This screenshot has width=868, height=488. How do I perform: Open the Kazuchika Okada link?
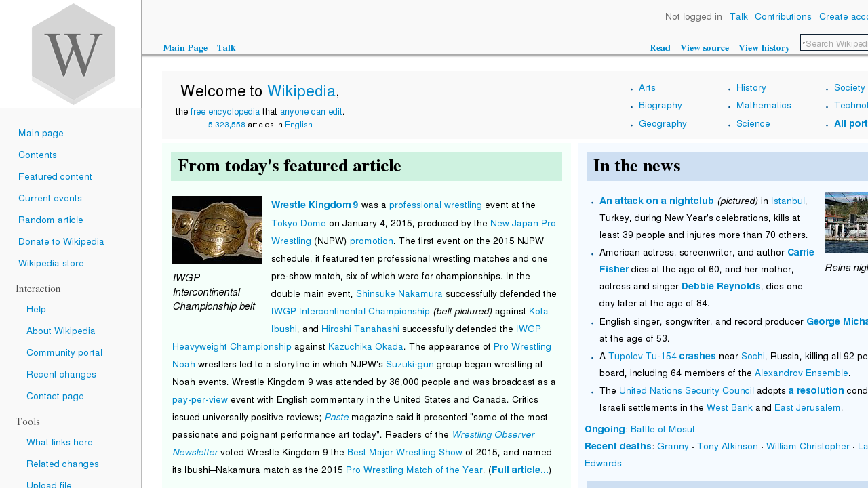point(366,347)
